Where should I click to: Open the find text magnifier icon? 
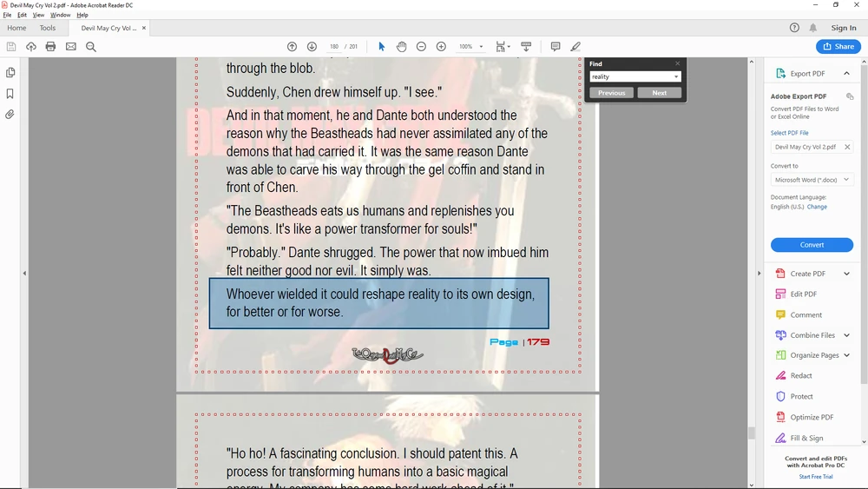coord(91,47)
